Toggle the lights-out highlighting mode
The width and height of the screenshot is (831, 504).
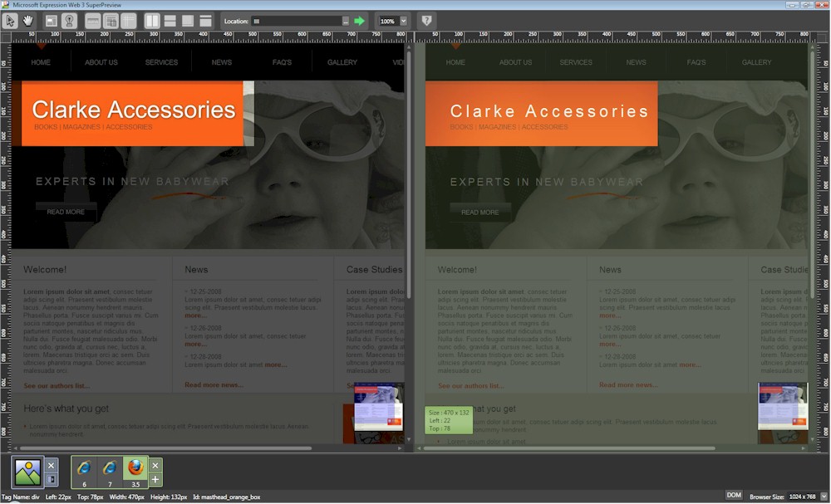tap(69, 22)
